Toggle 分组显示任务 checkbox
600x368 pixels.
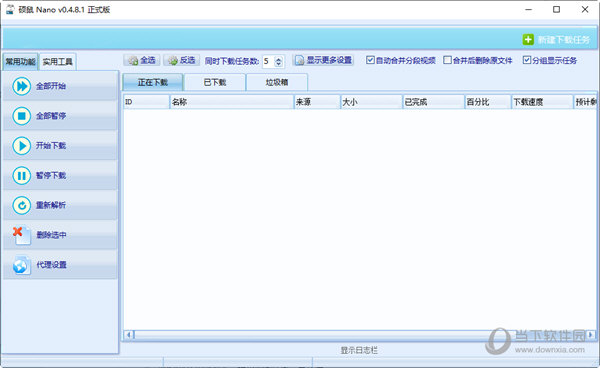tap(527, 60)
